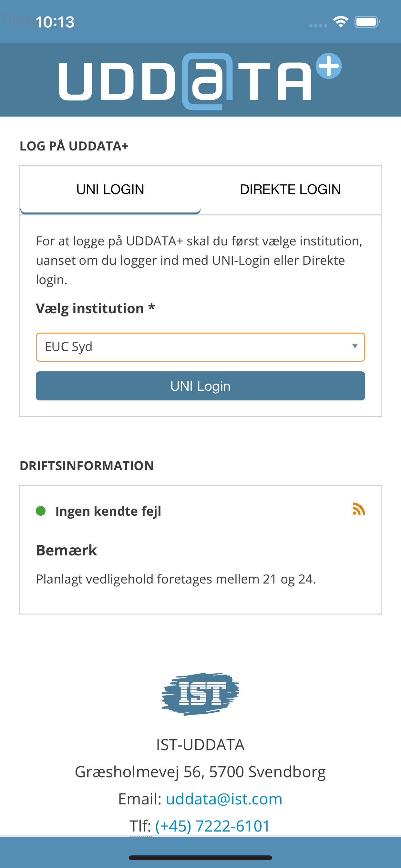
Task: Tap the Græsholmevej 56 address line
Action: click(x=200, y=772)
